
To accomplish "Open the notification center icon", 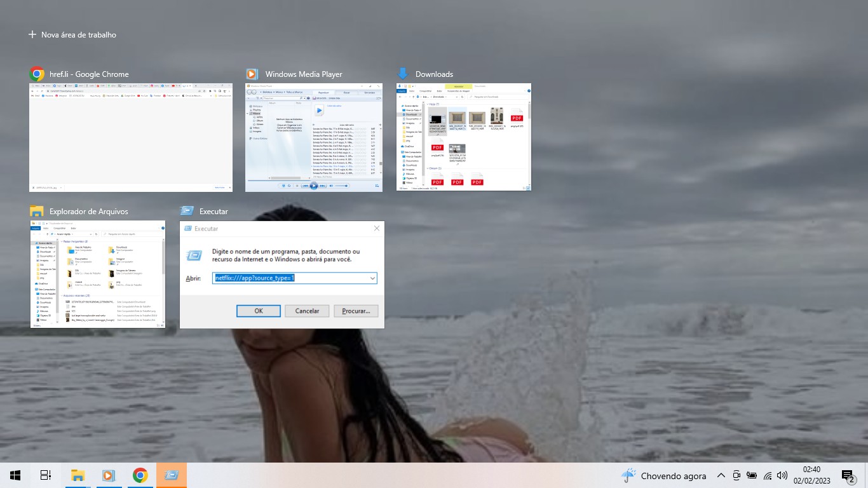I will (848, 475).
